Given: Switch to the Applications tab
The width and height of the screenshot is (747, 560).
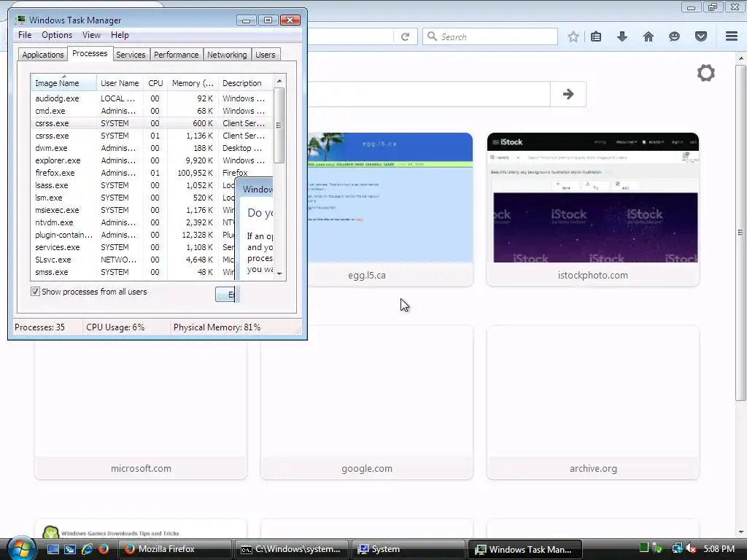Looking at the screenshot, I should pos(43,55).
